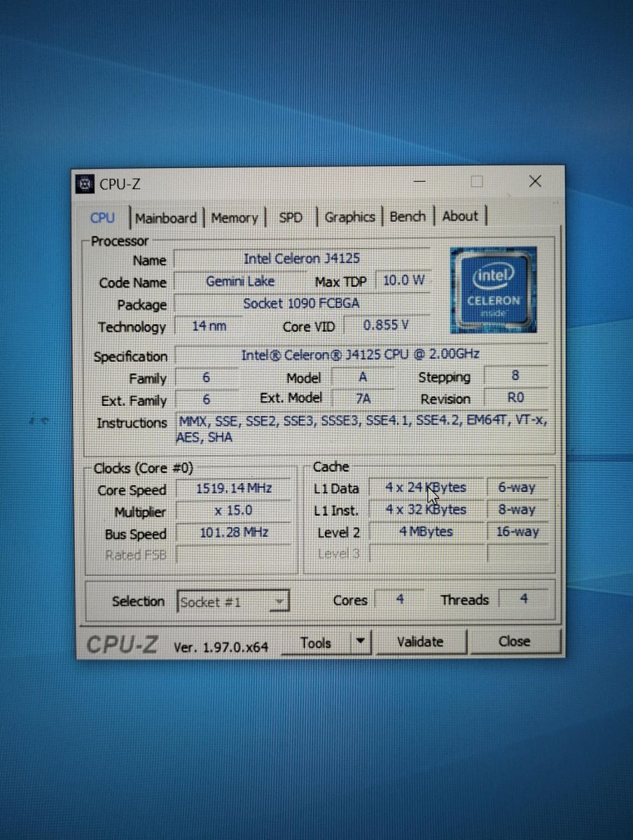Viewport: 633px width, 840px height.
Task: Click the Threads count value 4
Action: click(523, 599)
